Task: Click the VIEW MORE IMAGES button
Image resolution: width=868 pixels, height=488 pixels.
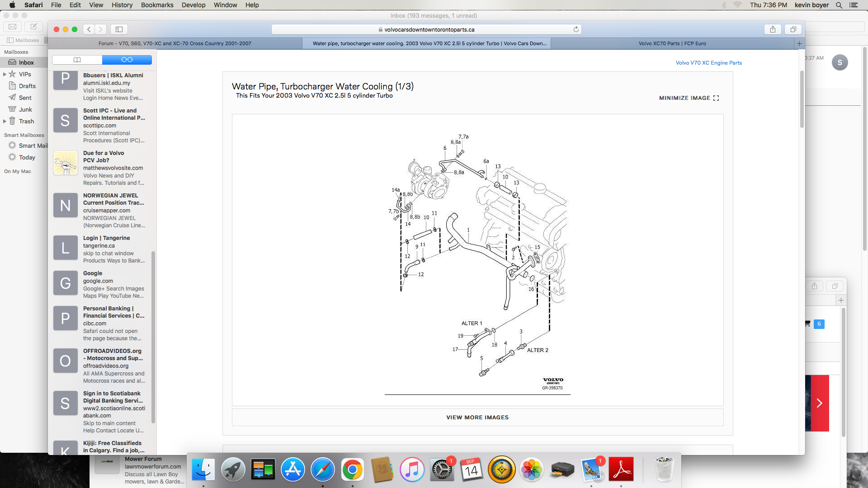Action: tap(477, 417)
